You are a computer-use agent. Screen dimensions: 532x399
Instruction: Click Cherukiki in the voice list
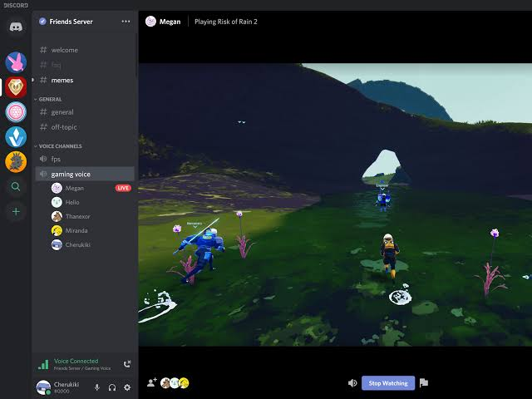point(71,244)
